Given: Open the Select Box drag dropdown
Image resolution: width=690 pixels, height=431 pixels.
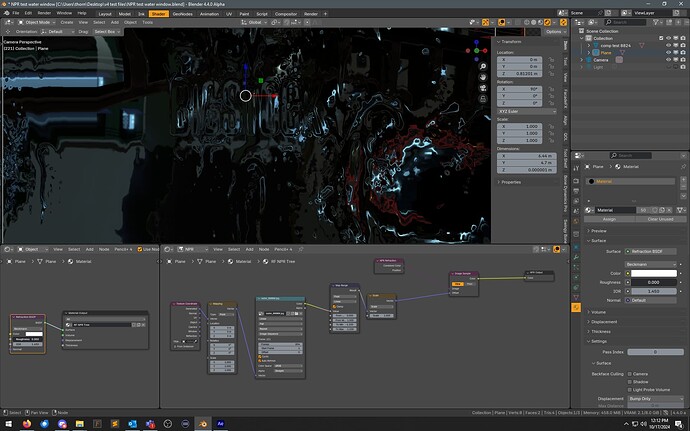Looking at the screenshot, I should coord(107,32).
